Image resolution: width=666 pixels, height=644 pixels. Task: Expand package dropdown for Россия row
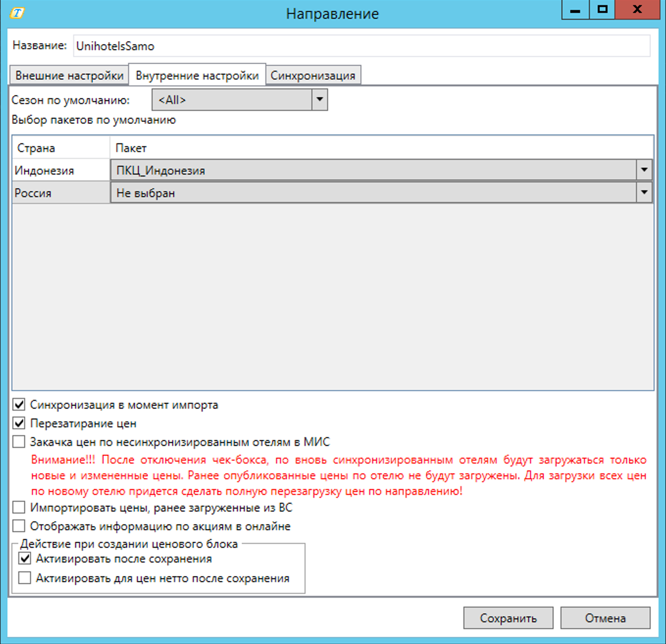pos(644,193)
